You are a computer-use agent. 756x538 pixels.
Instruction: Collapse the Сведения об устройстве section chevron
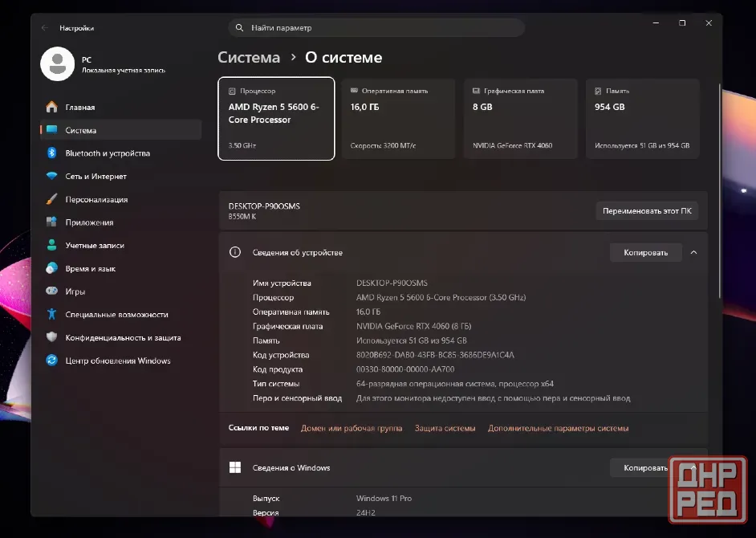point(693,252)
